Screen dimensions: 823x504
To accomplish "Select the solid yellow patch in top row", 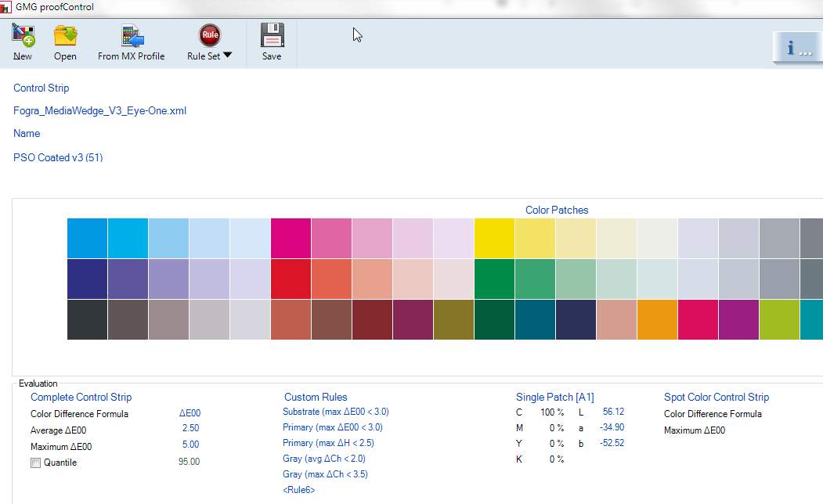I will (494, 238).
